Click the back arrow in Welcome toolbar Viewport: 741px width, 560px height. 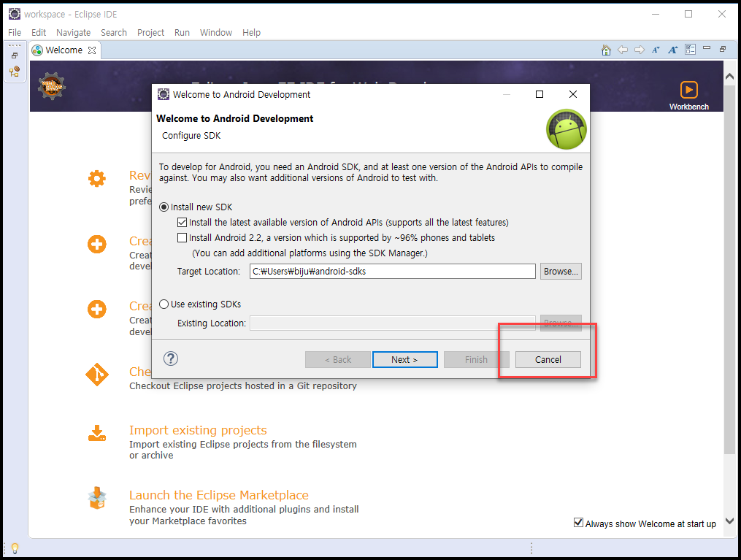point(623,50)
